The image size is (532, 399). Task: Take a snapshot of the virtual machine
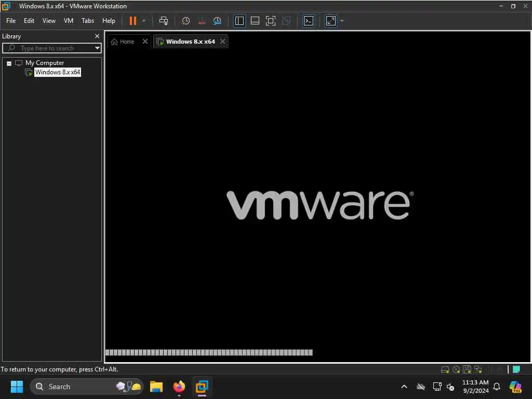(x=185, y=21)
